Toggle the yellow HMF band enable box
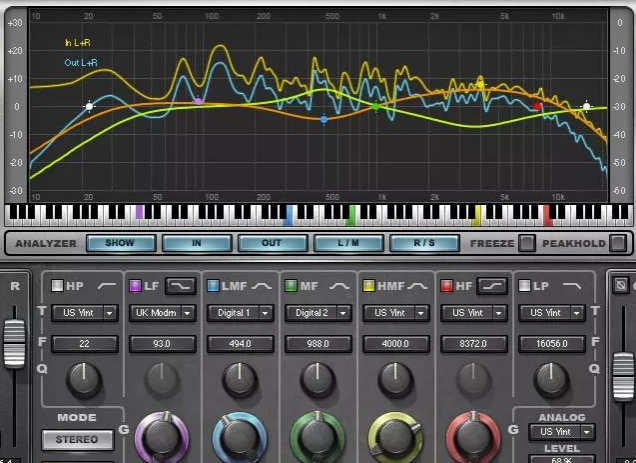 (x=369, y=286)
